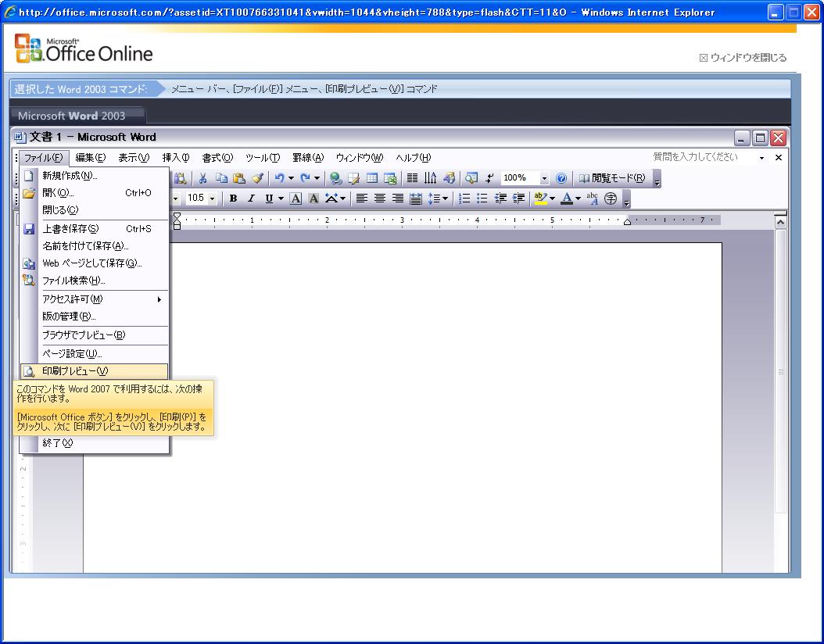Click the Redo arrow icon

(x=305, y=178)
